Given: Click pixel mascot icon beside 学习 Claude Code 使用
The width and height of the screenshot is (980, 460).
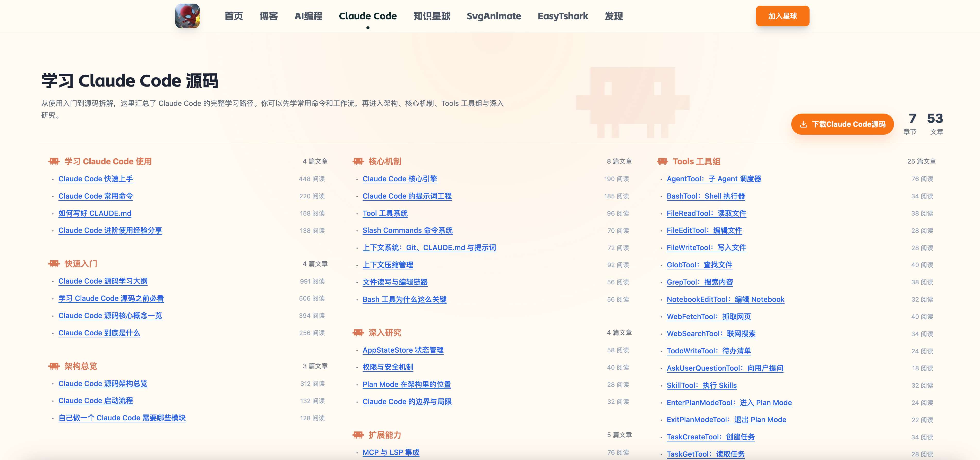Looking at the screenshot, I should coord(54,161).
